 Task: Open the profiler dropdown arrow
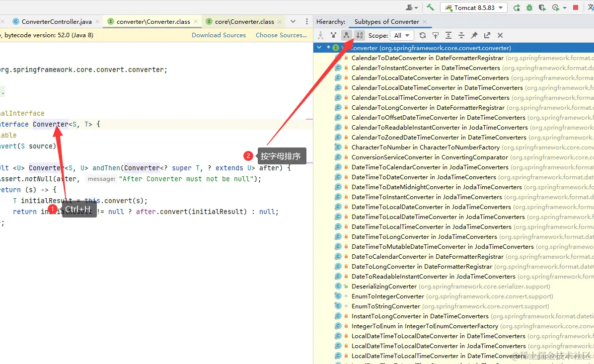coord(565,7)
